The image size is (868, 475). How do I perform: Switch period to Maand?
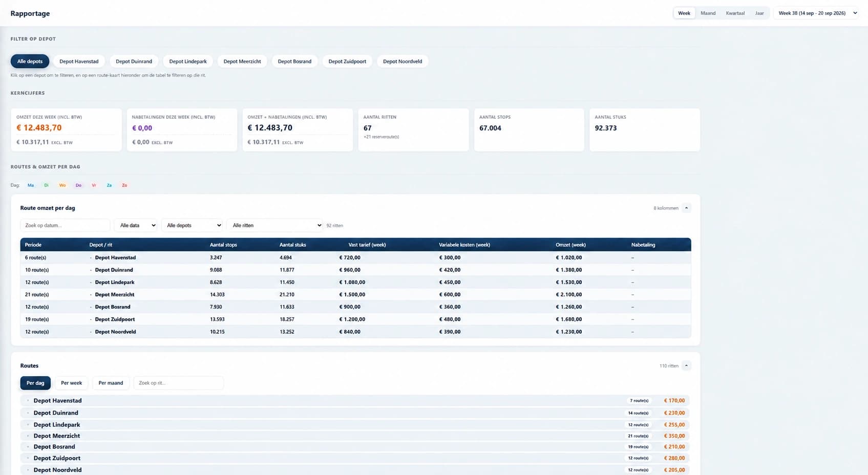click(708, 13)
